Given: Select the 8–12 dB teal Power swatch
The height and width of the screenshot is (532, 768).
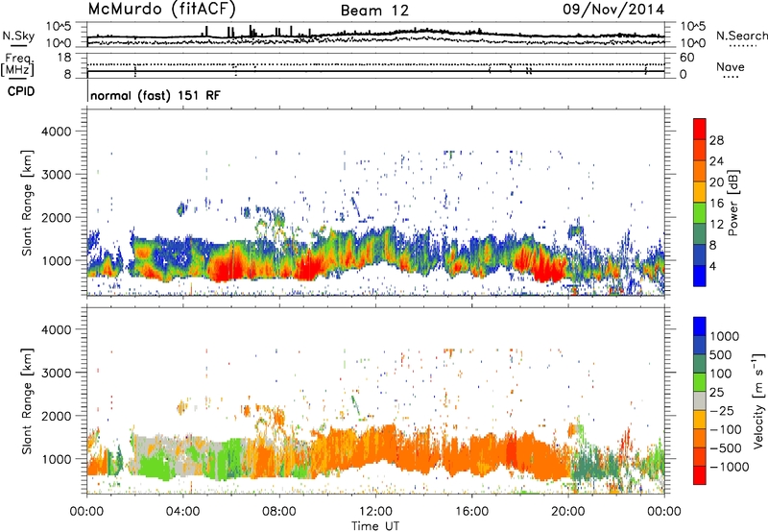Looking at the screenshot, I should pos(700,233).
